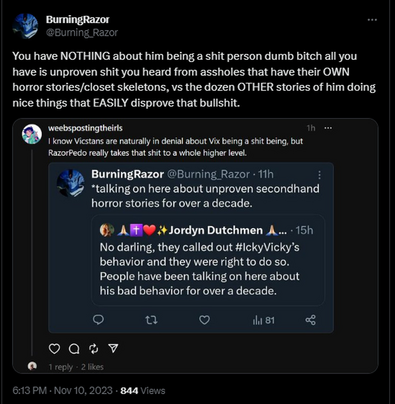
Task: Open the Jordyn Dutchmen display name
Action: click(215, 230)
